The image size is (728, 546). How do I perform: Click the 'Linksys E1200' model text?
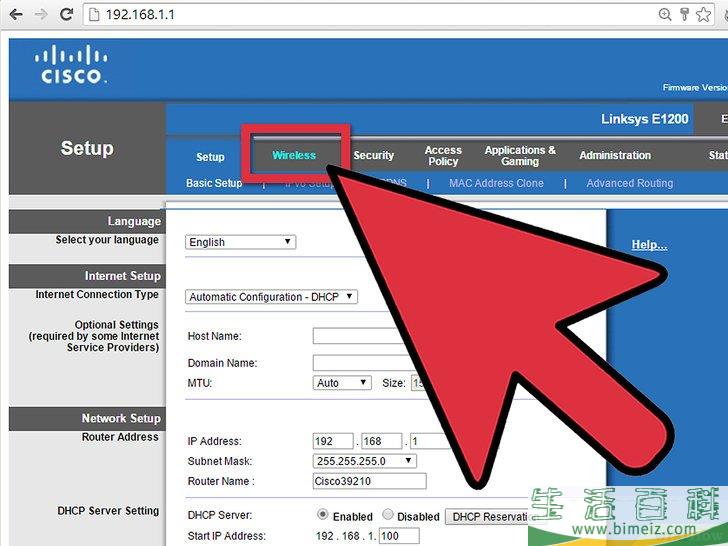[x=644, y=119]
